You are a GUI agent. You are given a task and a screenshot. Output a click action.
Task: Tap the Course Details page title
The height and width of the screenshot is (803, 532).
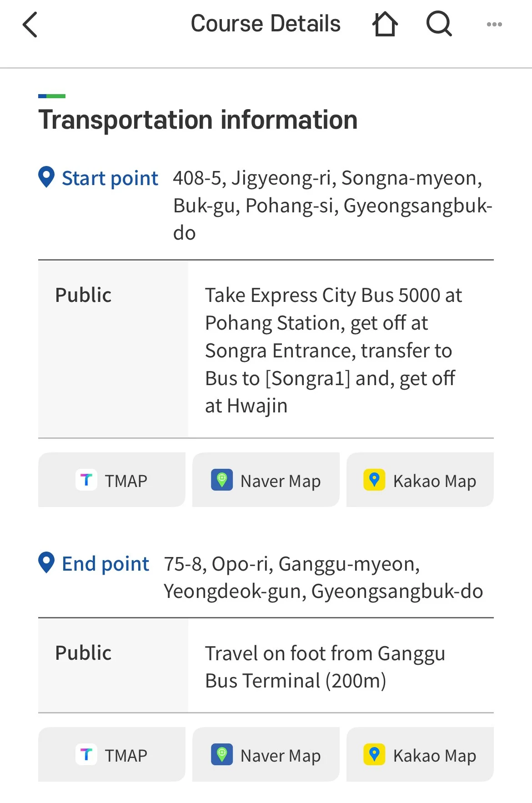(266, 24)
